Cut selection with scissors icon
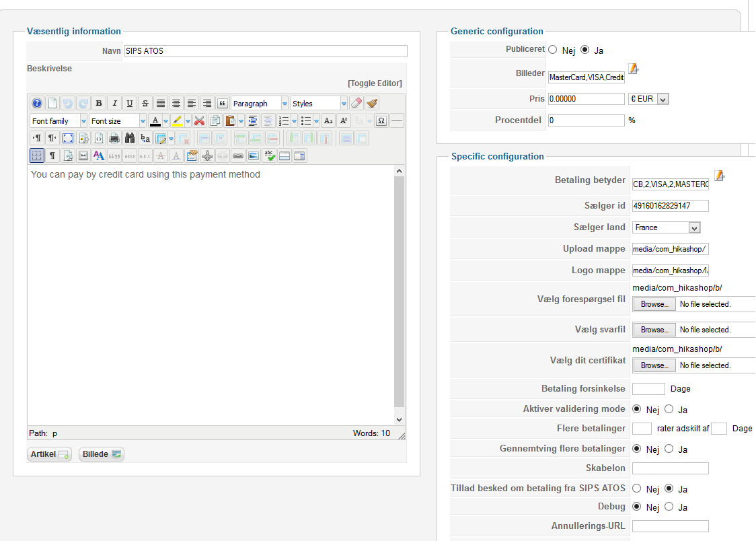 [x=200, y=121]
